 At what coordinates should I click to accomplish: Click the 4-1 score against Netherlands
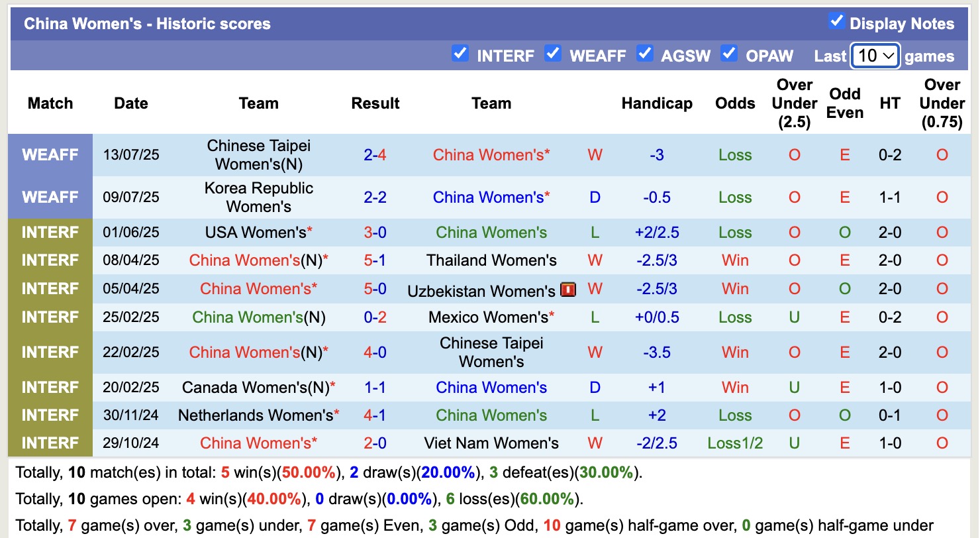tap(375, 415)
